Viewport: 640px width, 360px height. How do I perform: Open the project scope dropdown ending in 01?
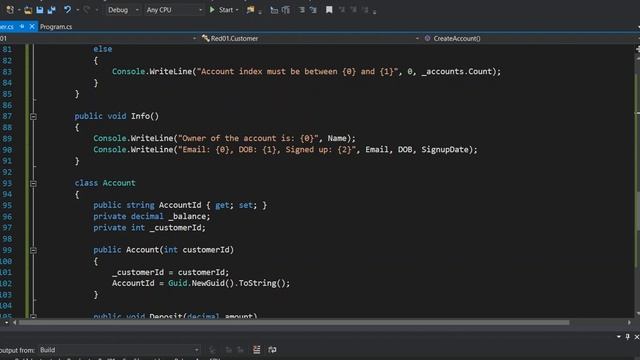coord(98,38)
